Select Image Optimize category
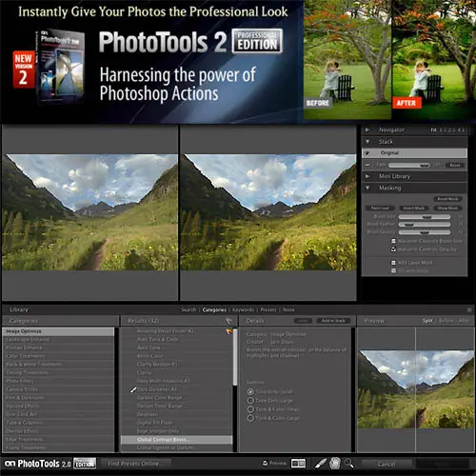 click(58, 331)
